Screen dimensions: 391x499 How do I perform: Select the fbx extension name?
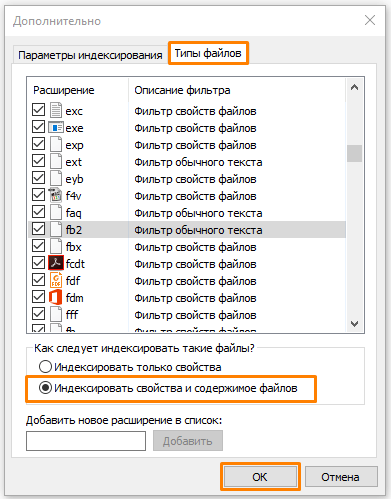tap(74, 247)
